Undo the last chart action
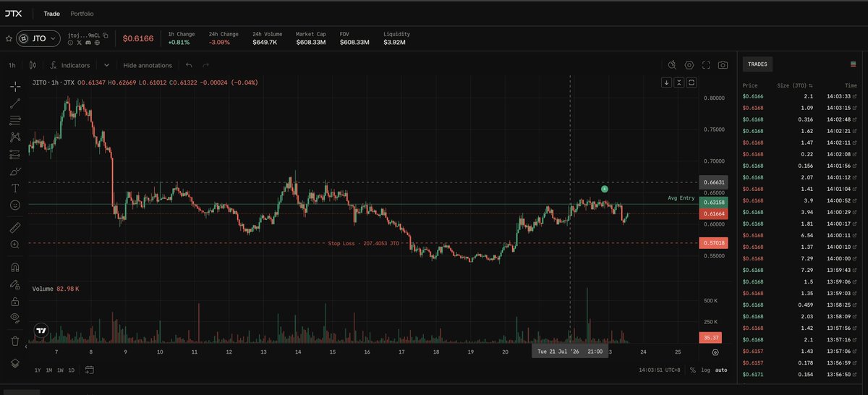The width and height of the screenshot is (868, 395). pos(189,65)
